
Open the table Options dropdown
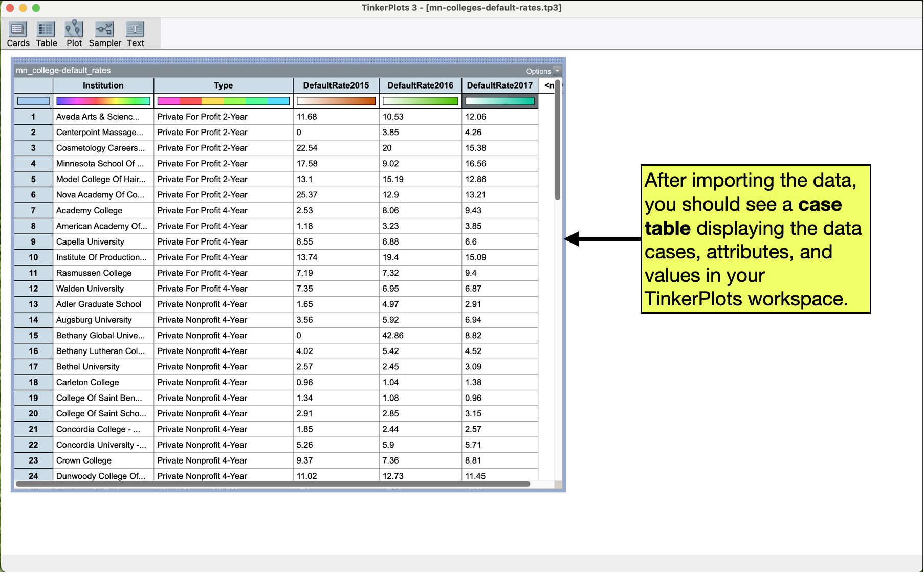coord(543,71)
